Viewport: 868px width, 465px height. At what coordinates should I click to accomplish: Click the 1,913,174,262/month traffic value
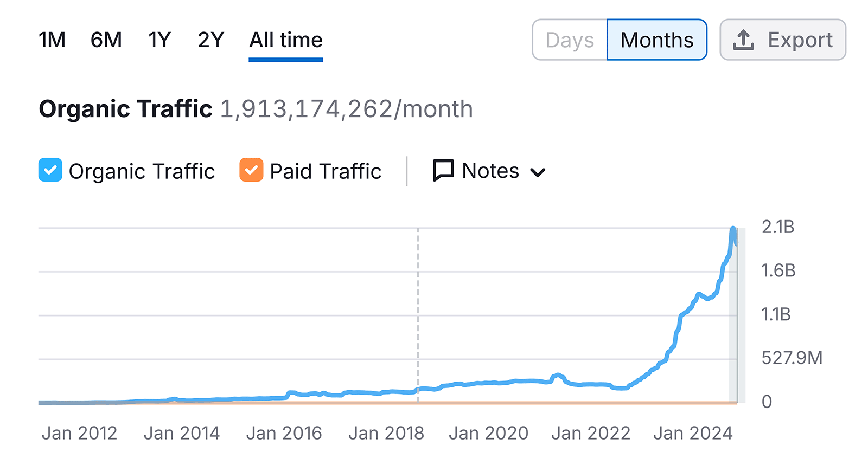coord(346,109)
